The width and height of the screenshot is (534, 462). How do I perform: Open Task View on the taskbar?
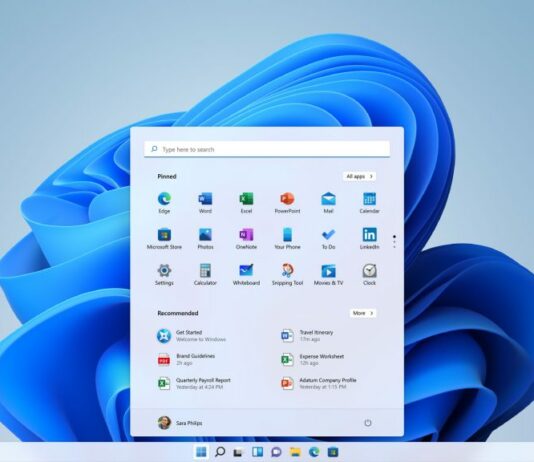[238, 452]
